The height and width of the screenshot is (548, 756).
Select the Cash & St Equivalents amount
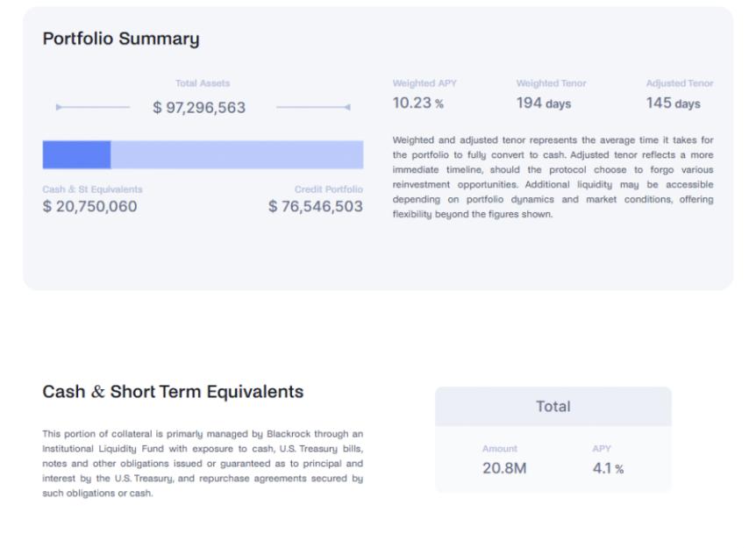tap(91, 206)
